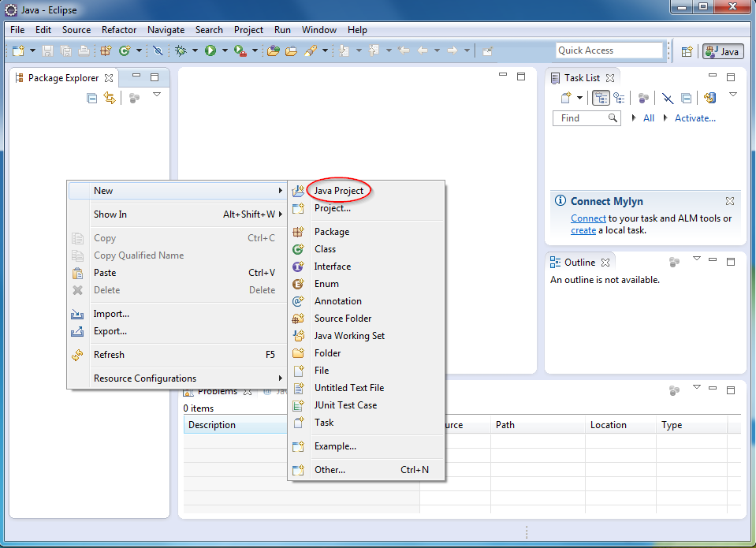Screen dimensions: 756x548
Task: Click the Debug bug icon in the toolbar
Action: (x=181, y=50)
